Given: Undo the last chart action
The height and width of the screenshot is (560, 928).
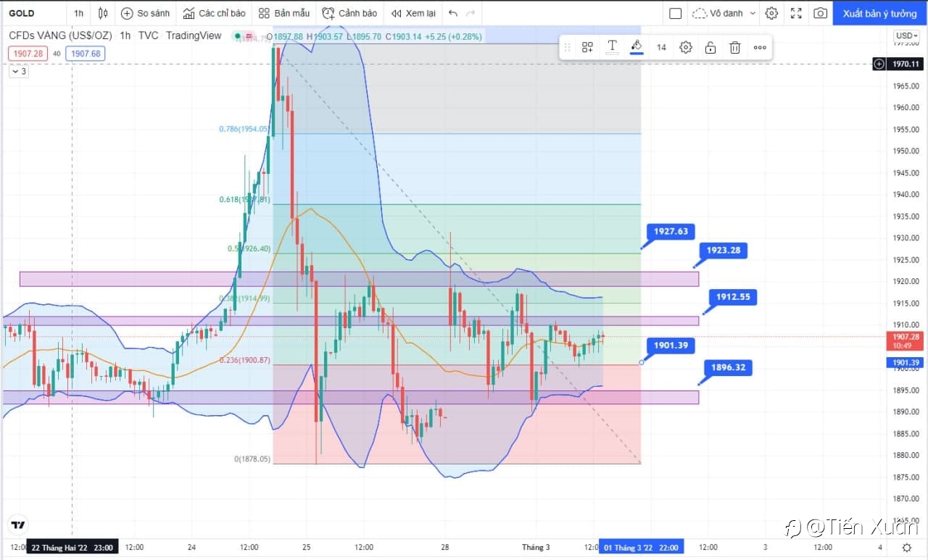Looking at the screenshot, I should click(453, 13).
